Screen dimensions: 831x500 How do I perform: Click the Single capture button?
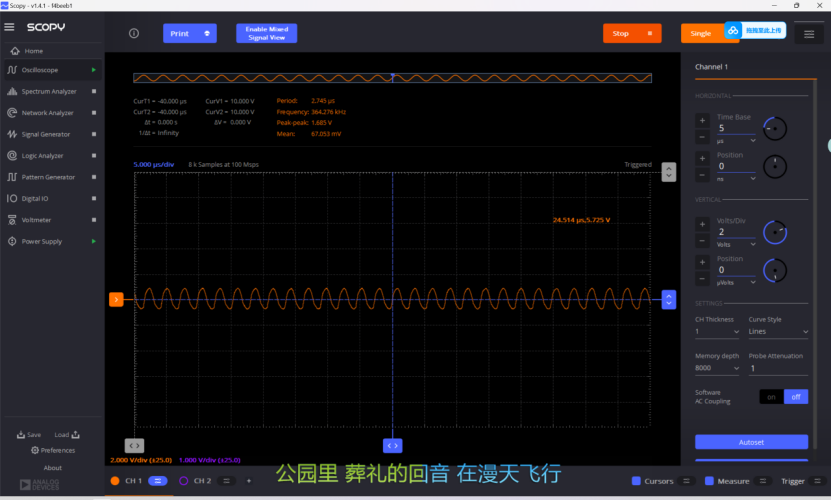tap(701, 33)
